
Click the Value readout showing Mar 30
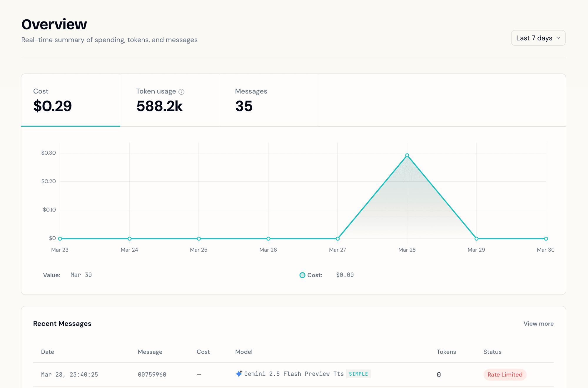pos(81,275)
